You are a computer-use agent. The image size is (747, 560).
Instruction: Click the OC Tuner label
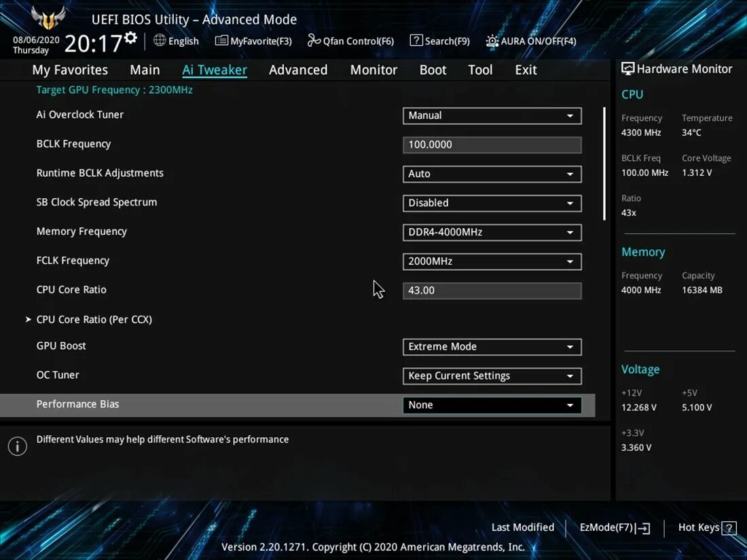[x=58, y=375]
